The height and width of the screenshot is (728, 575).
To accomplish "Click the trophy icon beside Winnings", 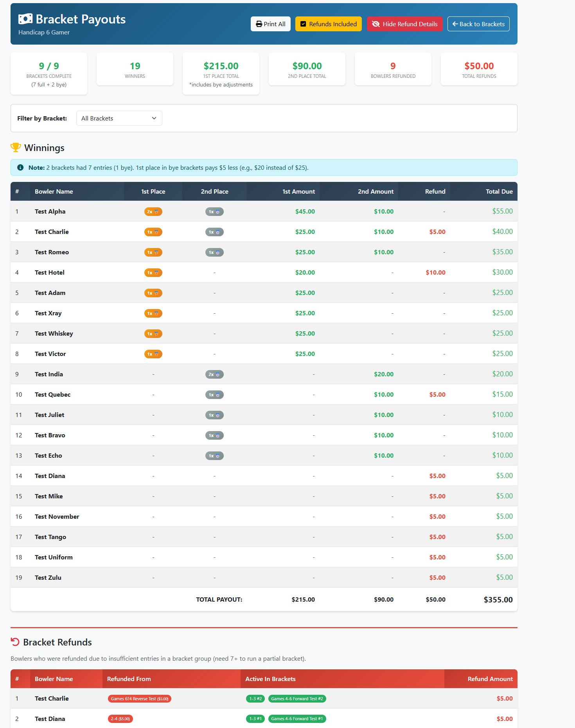I will point(16,147).
